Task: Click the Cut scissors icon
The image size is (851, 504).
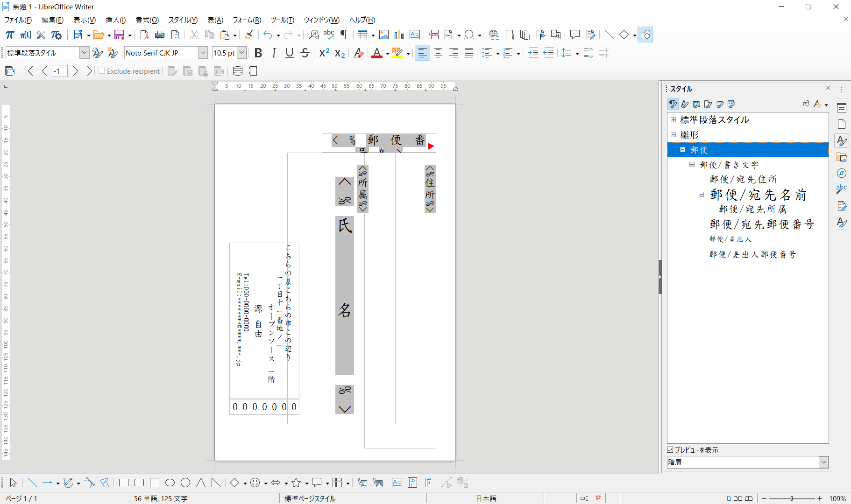Action: (194, 35)
